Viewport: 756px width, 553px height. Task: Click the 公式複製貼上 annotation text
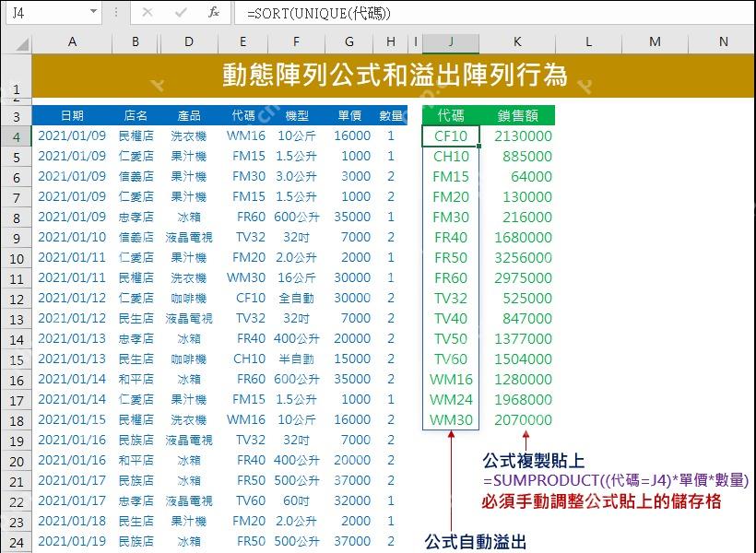(x=533, y=461)
